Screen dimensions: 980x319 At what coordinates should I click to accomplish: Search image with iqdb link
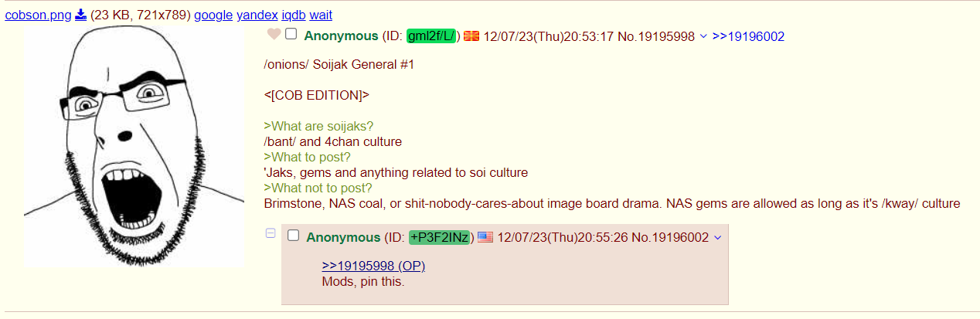pos(294,15)
